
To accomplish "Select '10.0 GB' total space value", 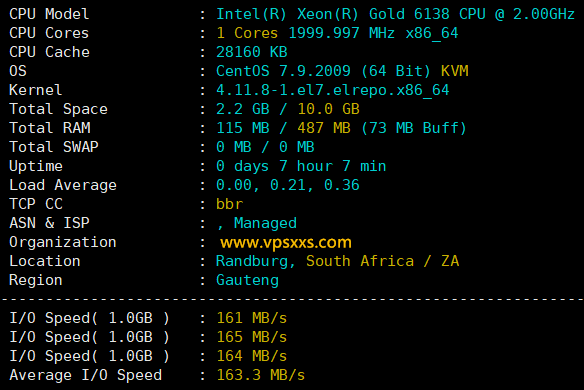I will [328, 109].
